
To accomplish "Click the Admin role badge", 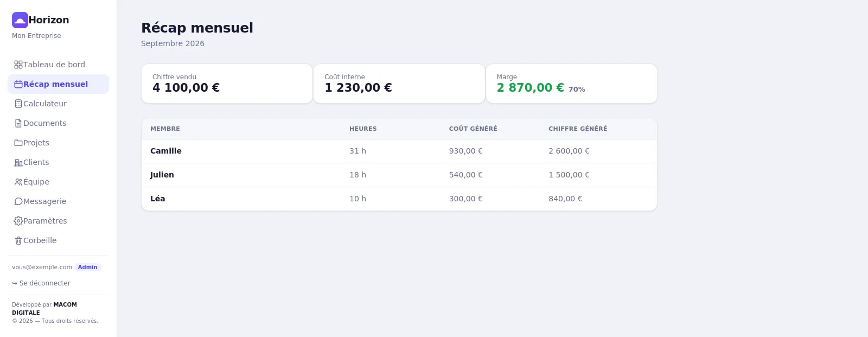I will pyautogui.click(x=88, y=267).
